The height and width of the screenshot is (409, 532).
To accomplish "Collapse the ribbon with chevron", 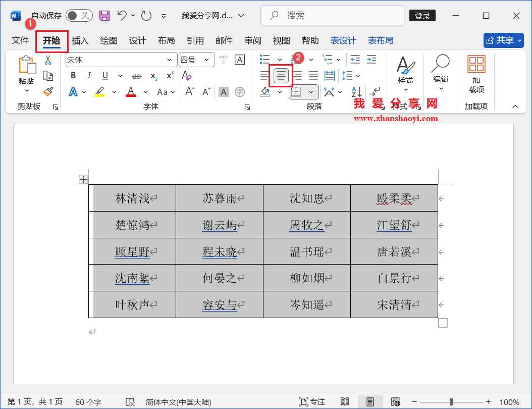I will coord(515,107).
